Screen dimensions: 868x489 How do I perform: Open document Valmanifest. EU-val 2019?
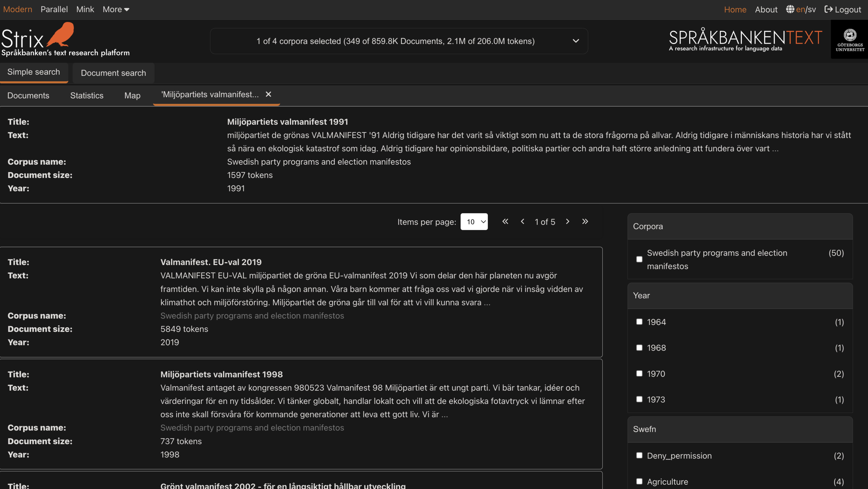tap(211, 262)
